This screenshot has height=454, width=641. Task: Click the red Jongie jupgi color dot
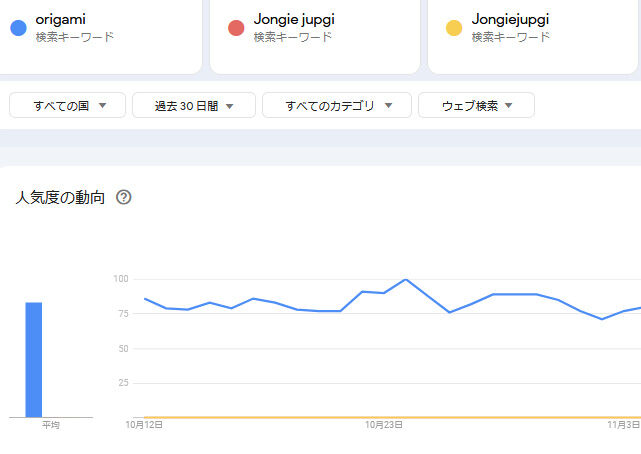click(x=236, y=27)
